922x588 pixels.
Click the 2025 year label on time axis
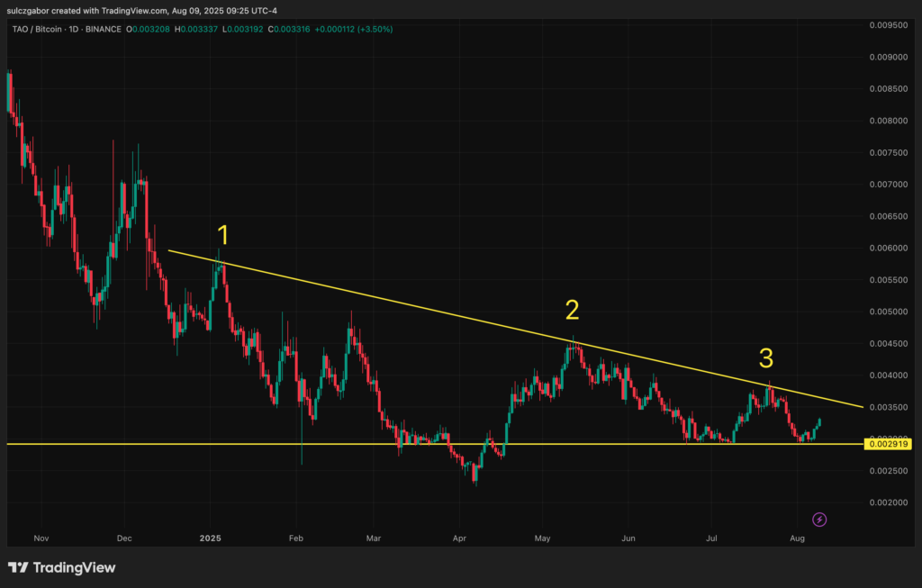(x=211, y=538)
